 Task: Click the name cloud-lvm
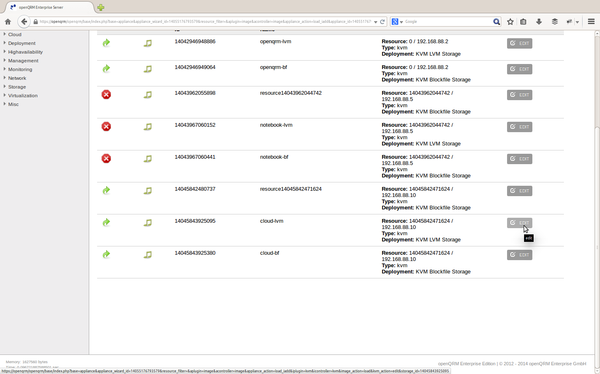pyautogui.click(x=271, y=221)
